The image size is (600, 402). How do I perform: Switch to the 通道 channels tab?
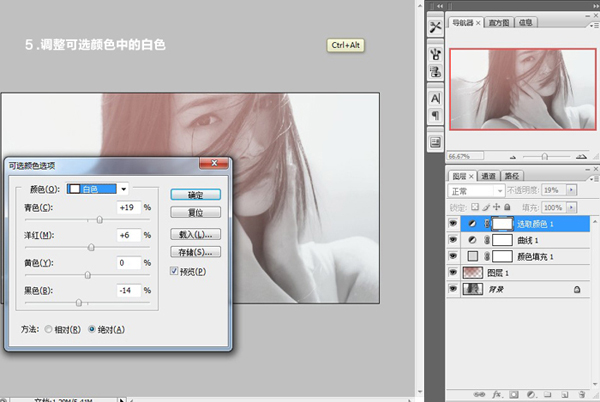tap(489, 175)
